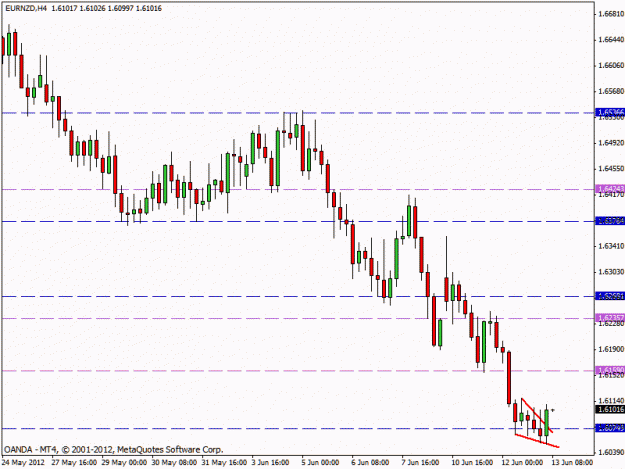
Task: Click the 1.66810 price axis label
Action: point(611,14)
